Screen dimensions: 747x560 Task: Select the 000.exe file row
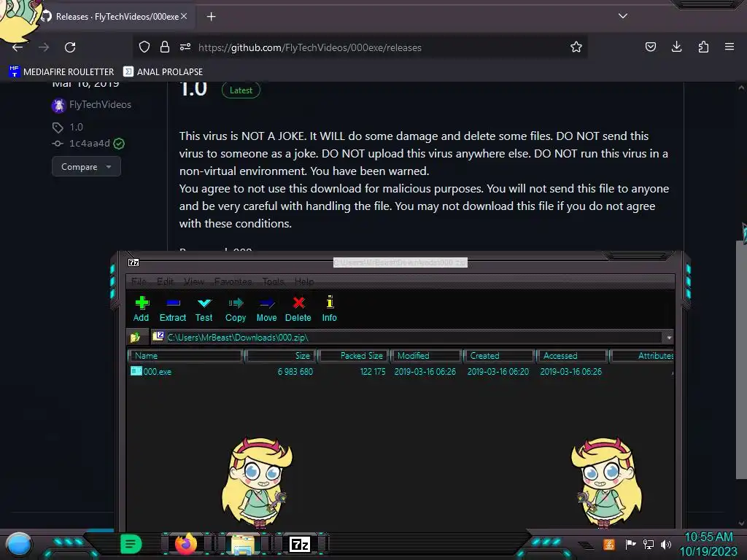pos(400,371)
